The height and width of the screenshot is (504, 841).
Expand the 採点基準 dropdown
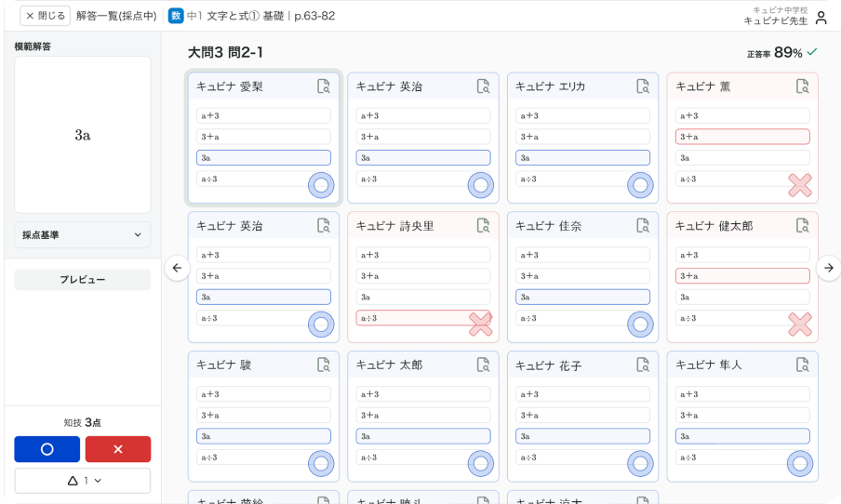(x=83, y=235)
